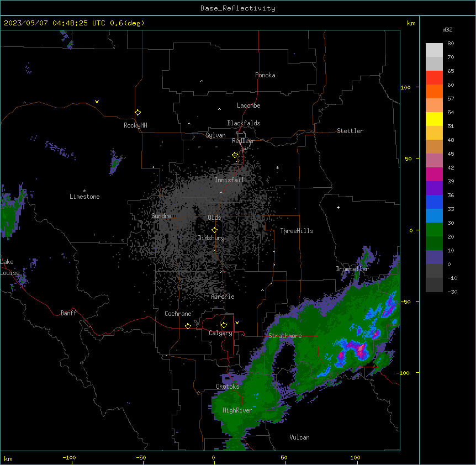Click the Cochrane label
Screen dimensions: 476x465
178,314
